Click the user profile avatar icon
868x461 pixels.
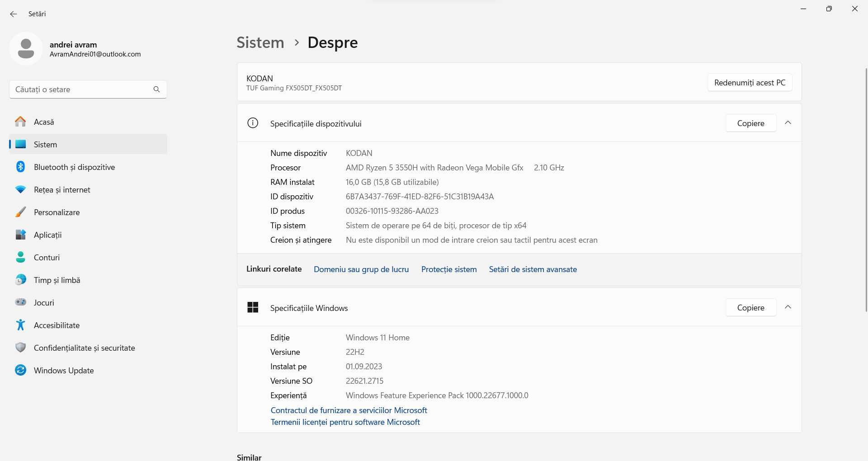(x=26, y=48)
